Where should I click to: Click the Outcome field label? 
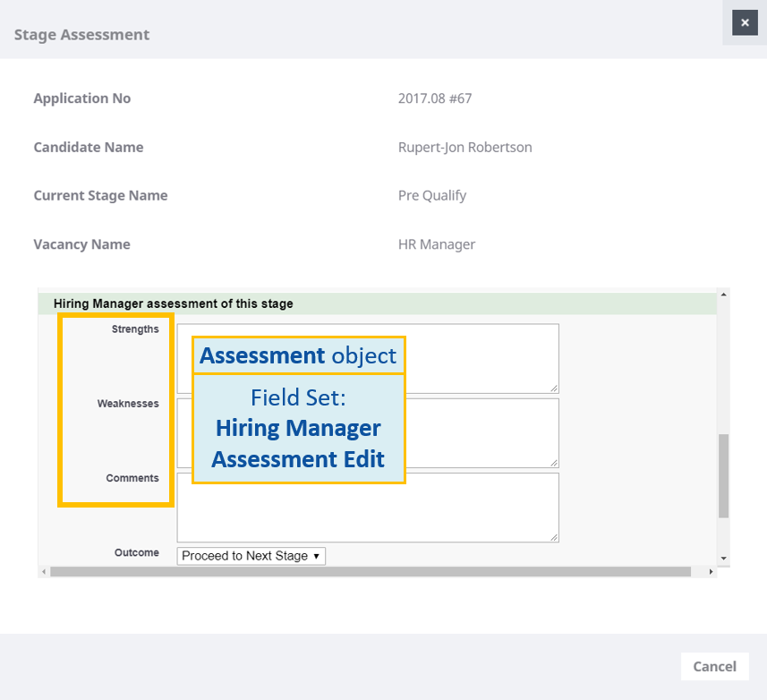[x=137, y=552]
